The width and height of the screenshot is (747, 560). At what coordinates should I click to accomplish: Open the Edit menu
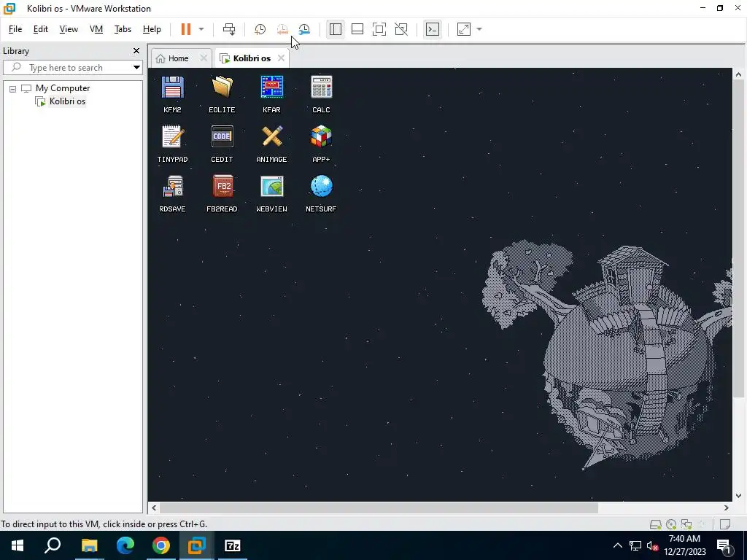(x=41, y=29)
